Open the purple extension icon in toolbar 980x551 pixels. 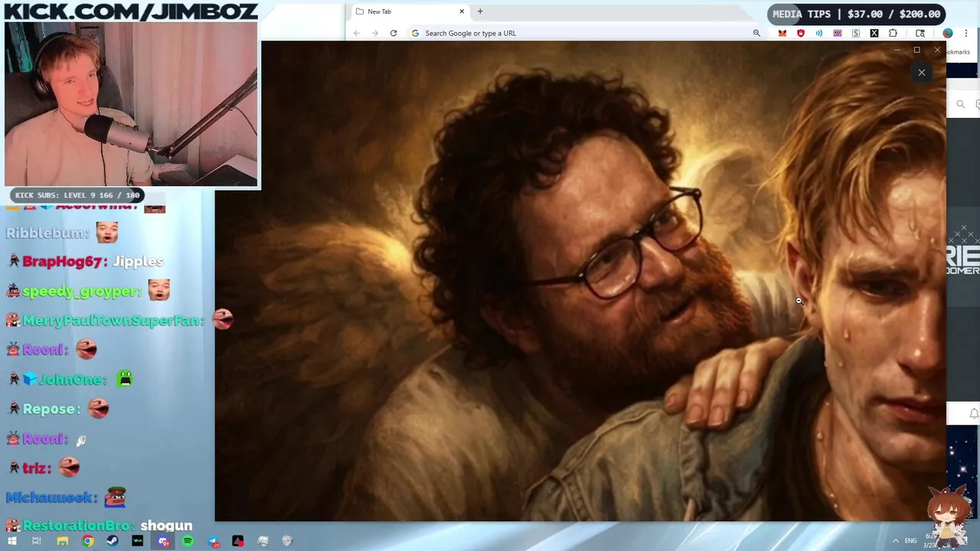coord(838,33)
